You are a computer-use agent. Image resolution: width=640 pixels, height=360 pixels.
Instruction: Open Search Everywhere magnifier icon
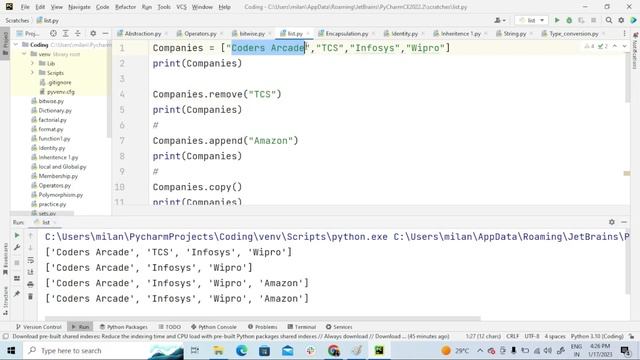point(609,20)
